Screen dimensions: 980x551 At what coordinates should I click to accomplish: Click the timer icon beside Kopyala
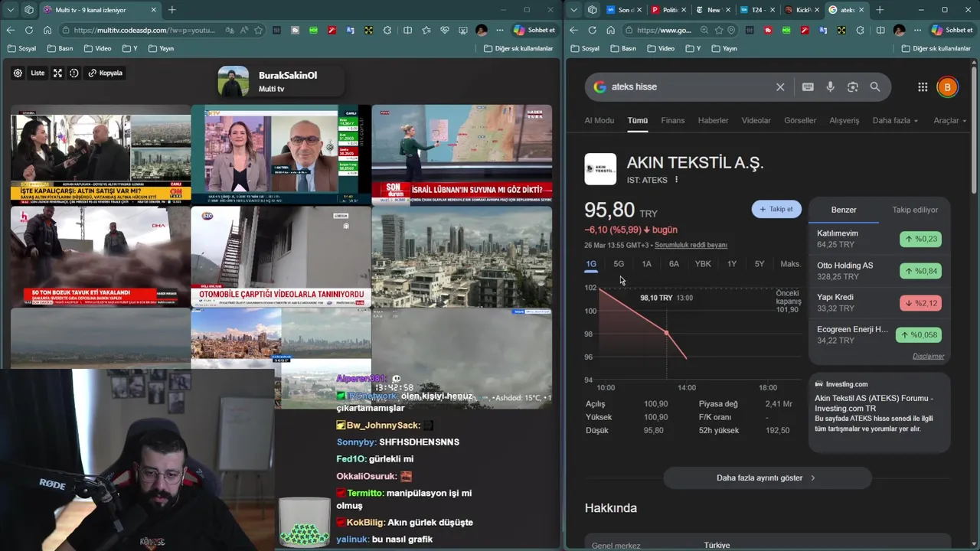point(74,73)
